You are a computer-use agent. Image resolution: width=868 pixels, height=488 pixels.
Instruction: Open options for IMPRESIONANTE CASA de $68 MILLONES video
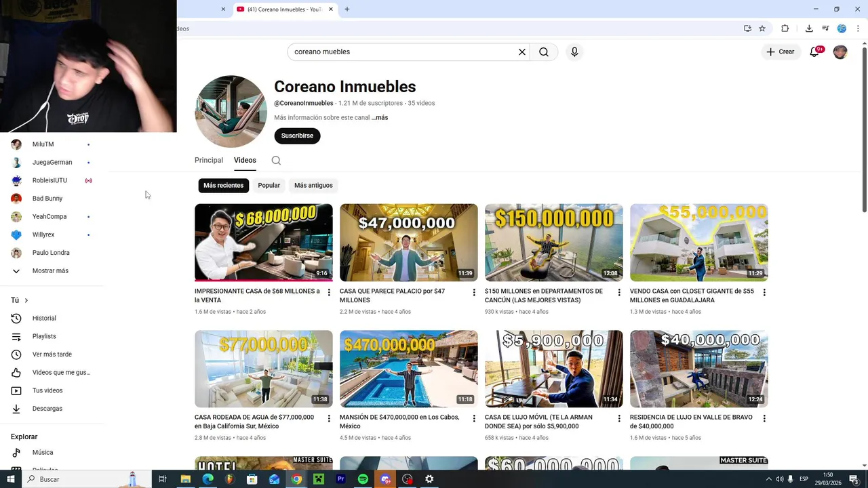329,292
